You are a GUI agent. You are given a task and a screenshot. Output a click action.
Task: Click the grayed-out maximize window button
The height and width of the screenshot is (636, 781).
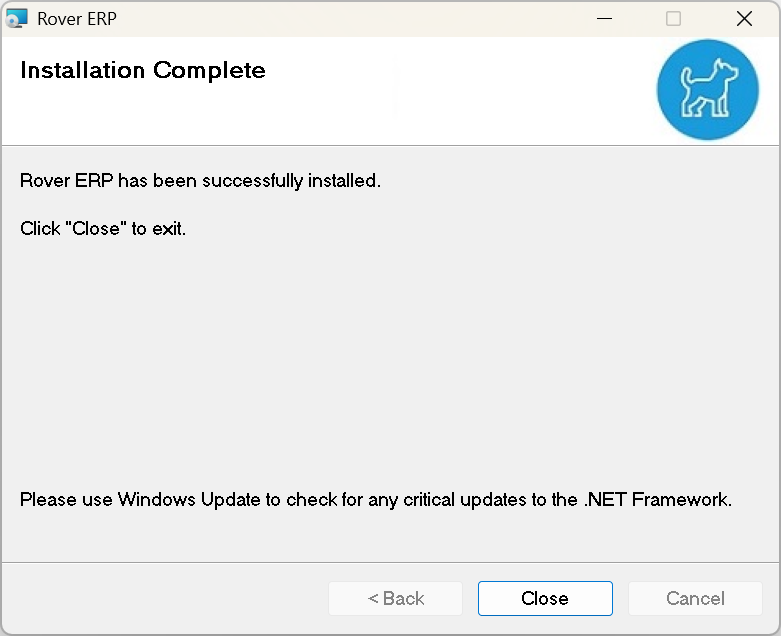click(x=673, y=18)
